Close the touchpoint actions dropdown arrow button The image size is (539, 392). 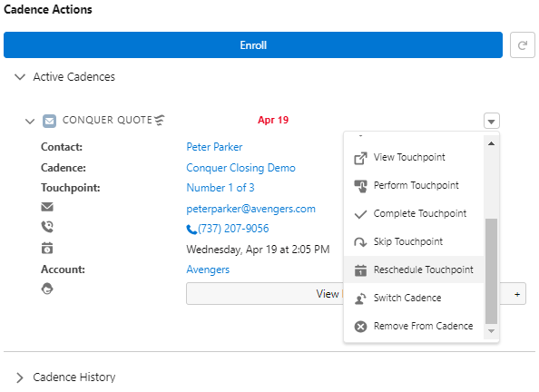(492, 121)
